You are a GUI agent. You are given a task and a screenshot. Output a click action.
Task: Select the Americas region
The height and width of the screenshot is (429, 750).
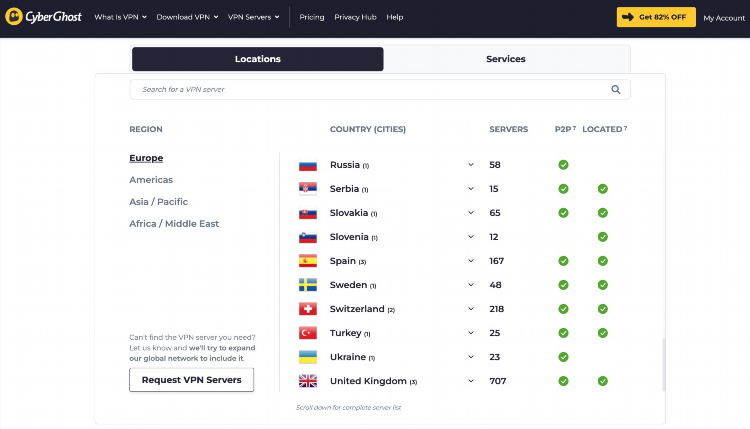tap(151, 180)
